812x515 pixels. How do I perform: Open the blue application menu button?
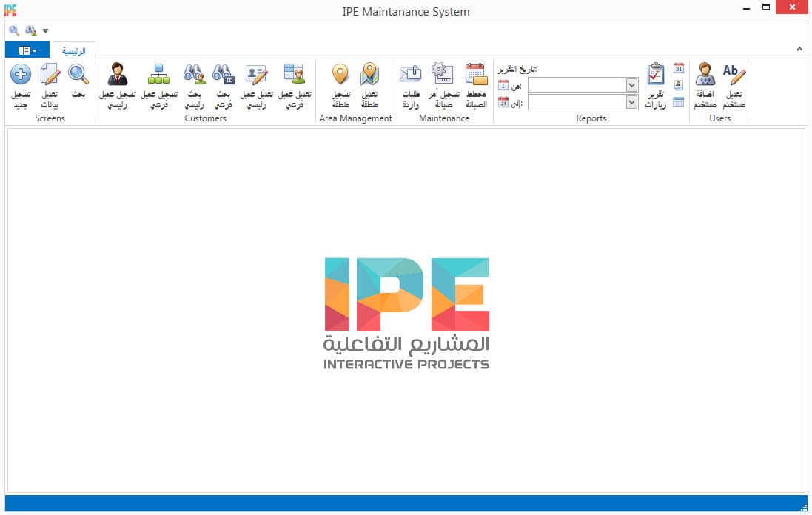[27, 50]
